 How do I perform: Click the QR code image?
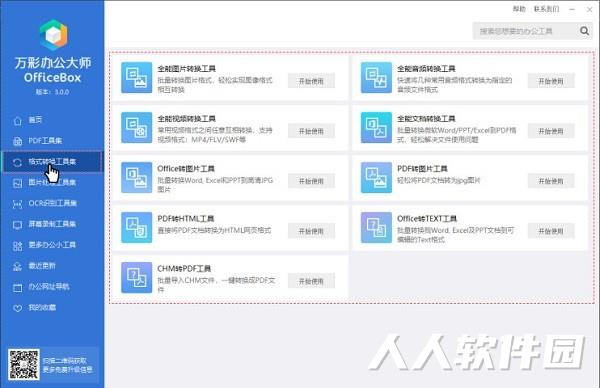[24, 364]
